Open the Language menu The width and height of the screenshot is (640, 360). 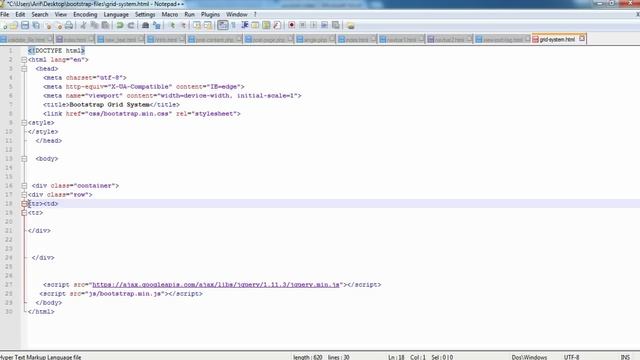coord(116,14)
